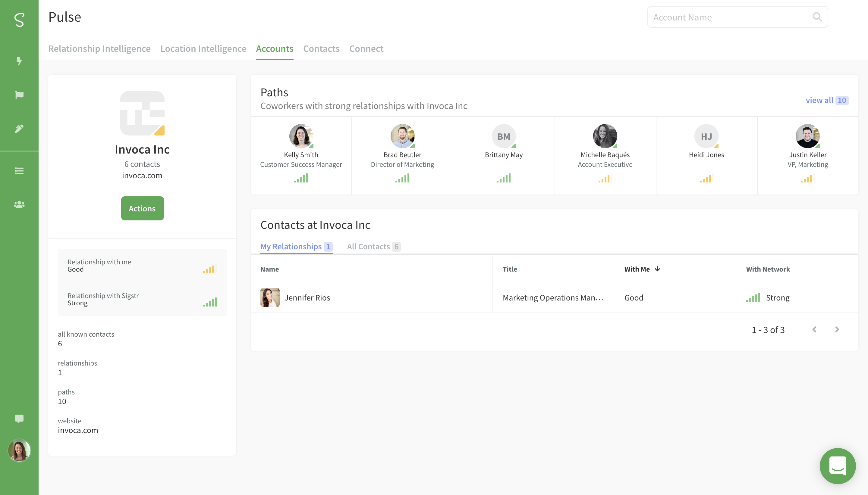The width and height of the screenshot is (868, 495).
Task: Click Relationship with me signal bars
Action: click(210, 269)
